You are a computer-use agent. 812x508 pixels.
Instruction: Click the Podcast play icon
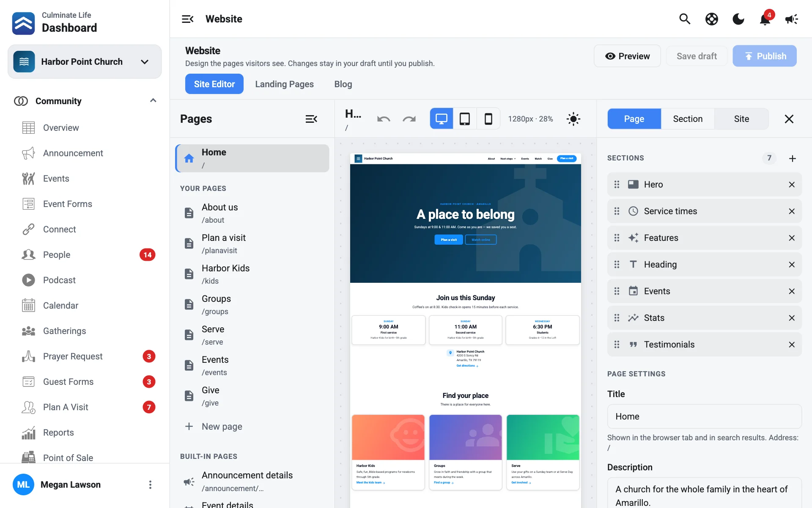28,280
